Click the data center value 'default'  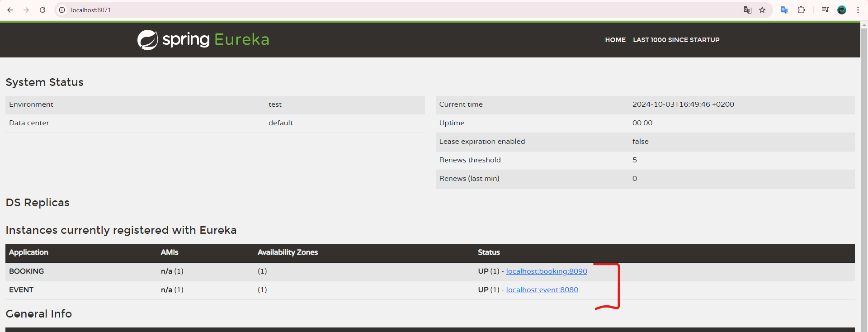coord(281,123)
